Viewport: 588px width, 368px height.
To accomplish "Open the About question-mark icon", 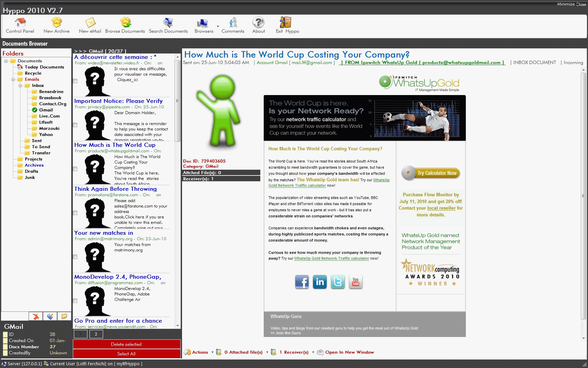I will [x=258, y=22].
